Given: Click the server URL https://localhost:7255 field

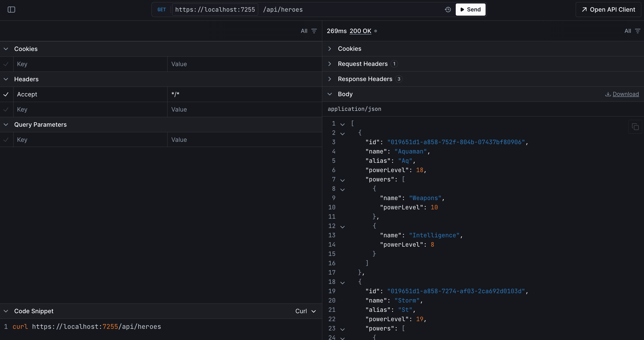Looking at the screenshot, I should point(215,10).
